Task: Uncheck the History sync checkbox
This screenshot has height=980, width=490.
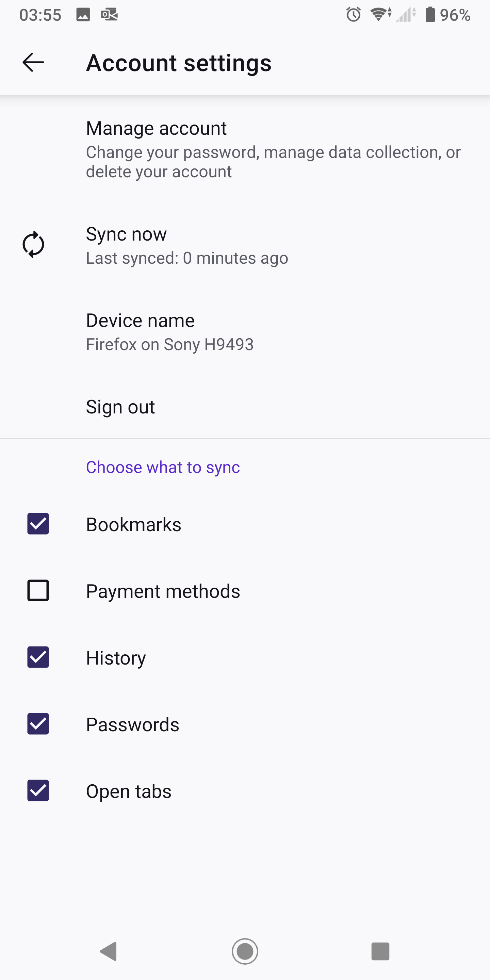Action: coord(38,657)
